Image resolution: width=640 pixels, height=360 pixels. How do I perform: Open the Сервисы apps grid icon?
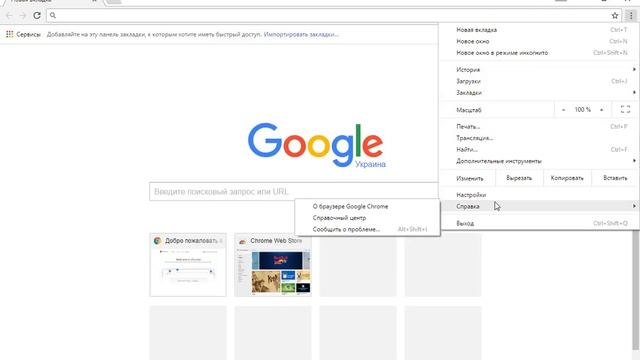click(x=9, y=34)
